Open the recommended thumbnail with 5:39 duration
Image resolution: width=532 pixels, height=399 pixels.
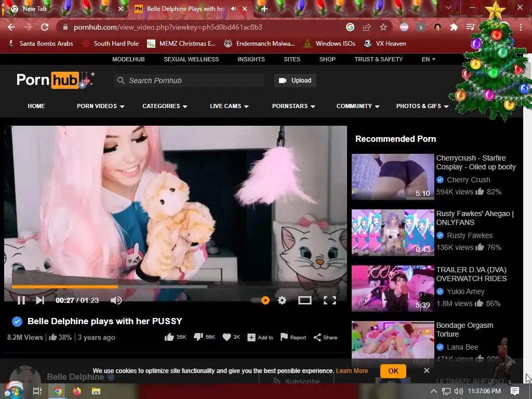pyautogui.click(x=393, y=288)
